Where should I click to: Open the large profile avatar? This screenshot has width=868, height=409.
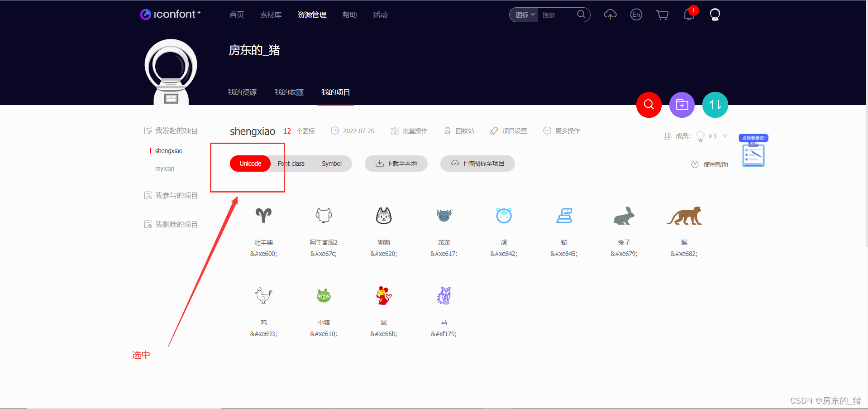pos(171,72)
